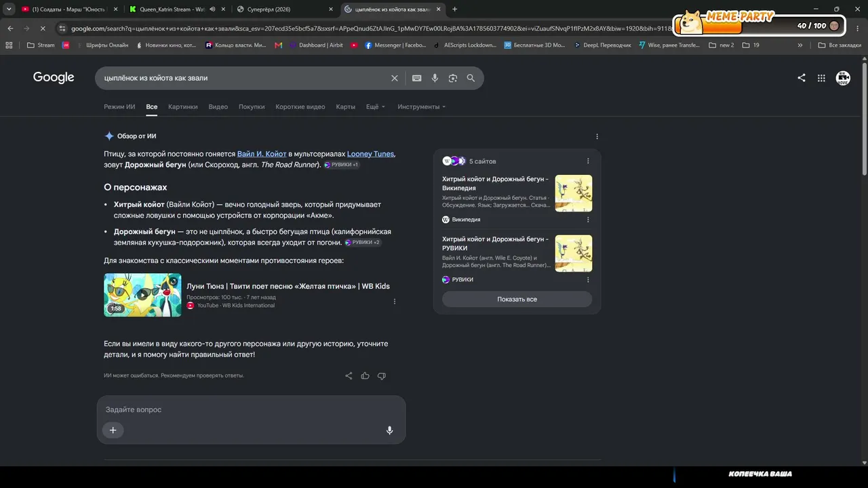Open the Вайл И. Койот link
This screenshot has height=488, width=868.
pos(262,154)
